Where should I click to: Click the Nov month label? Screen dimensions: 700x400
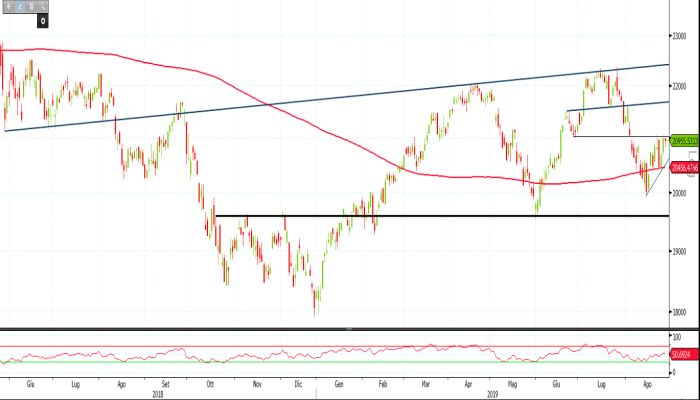point(257,384)
